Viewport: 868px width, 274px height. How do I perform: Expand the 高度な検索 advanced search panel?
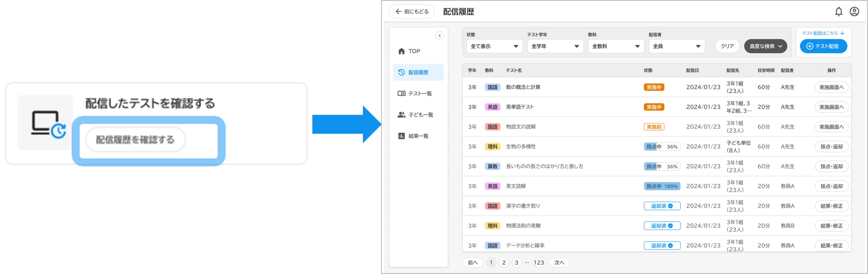[x=765, y=47]
